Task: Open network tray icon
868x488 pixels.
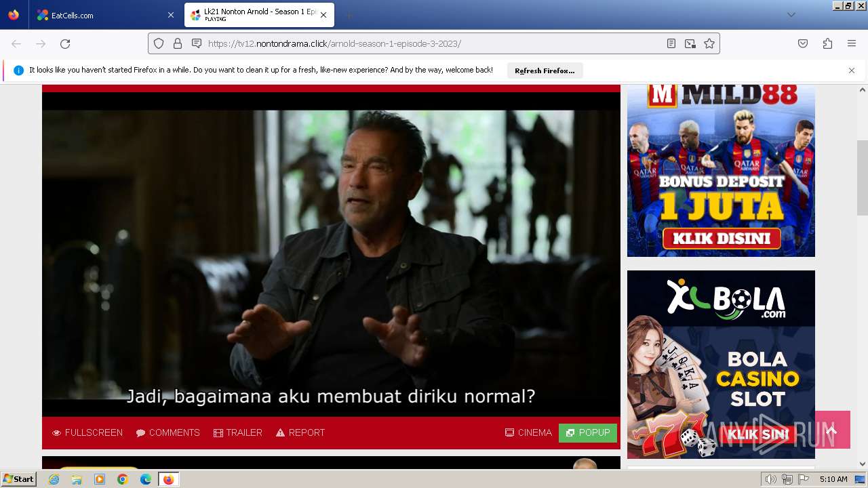Action: tap(787, 479)
